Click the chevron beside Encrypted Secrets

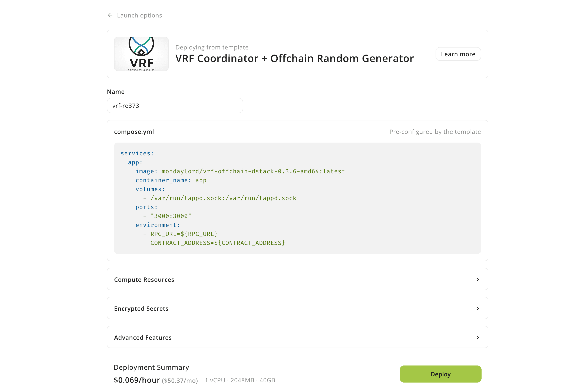[x=478, y=308]
